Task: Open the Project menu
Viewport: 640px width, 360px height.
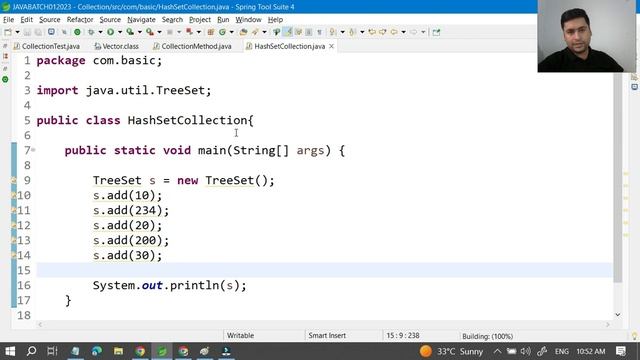Action: pyautogui.click(x=200, y=20)
